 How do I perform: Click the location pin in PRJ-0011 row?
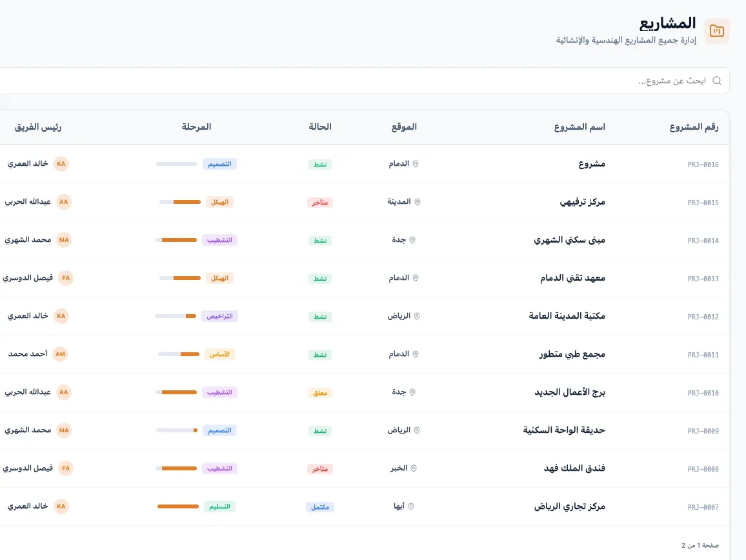[416, 354]
